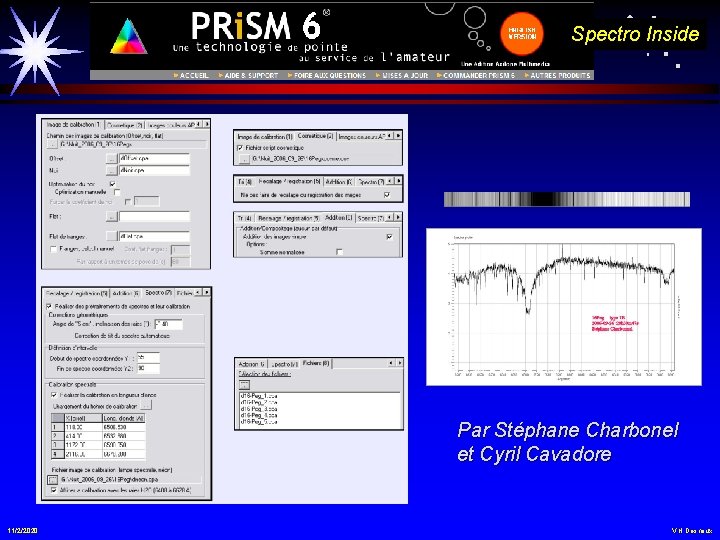
Task: Click the Sélection des fichiers browse button
Action: pyautogui.click(x=244, y=384)
